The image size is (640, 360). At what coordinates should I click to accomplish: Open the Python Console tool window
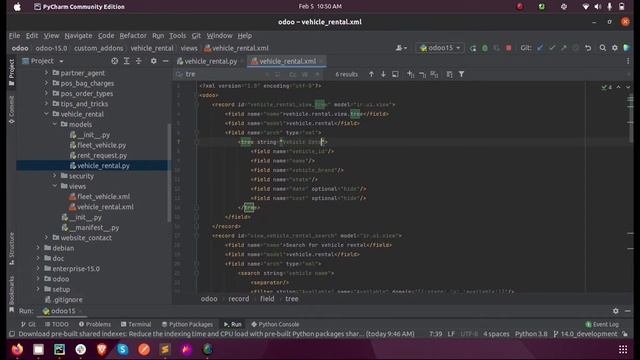click(275, 324)
